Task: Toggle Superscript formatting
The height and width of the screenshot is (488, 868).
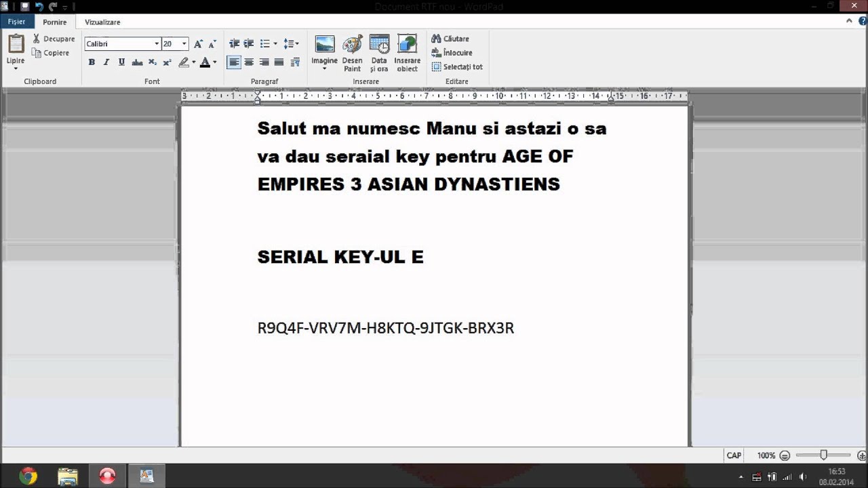Action: pyautogui.click(x=167, y=62)
